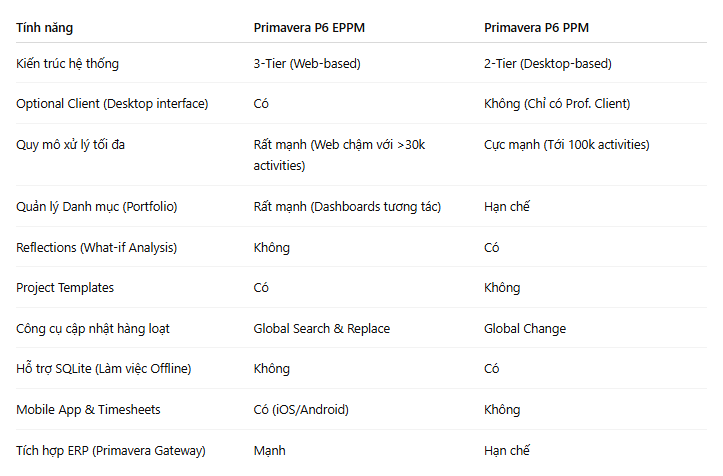Click the '2-Tier (Desktop-based)' cell
This screenshot has width=723, height=476.
pos(548,63)
